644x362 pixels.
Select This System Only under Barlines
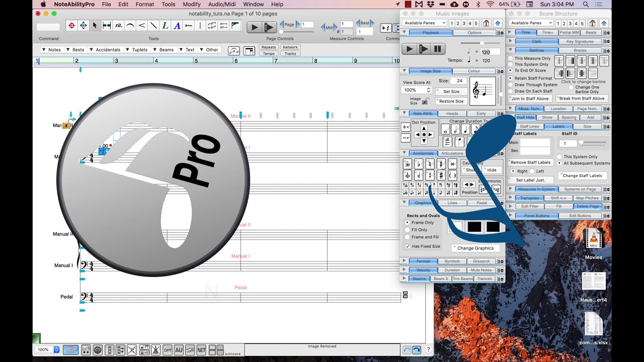click(x=511, y=64)
